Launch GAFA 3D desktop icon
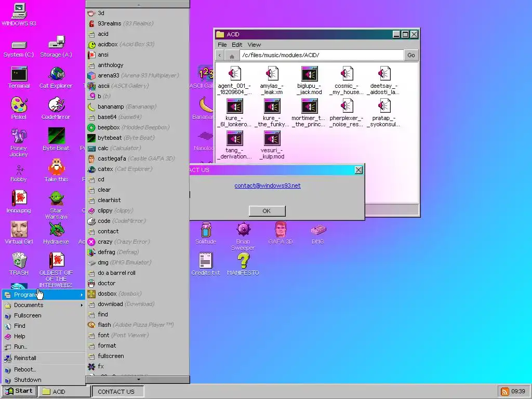 click(281, 233)
